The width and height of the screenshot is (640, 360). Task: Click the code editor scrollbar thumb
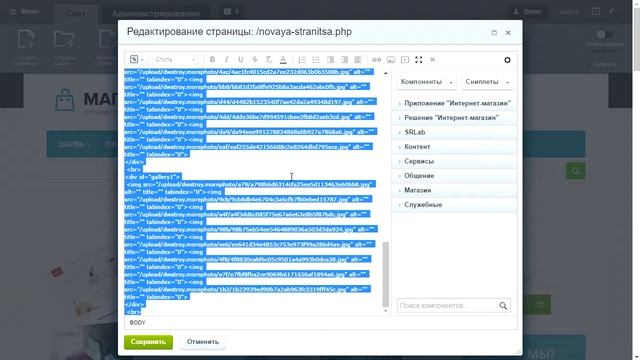pos(385,274)
